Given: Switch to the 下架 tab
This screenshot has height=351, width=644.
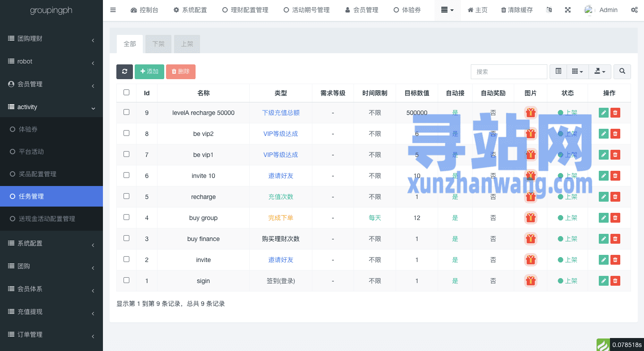Looking at the screenshot, I should tap(158, 44).
